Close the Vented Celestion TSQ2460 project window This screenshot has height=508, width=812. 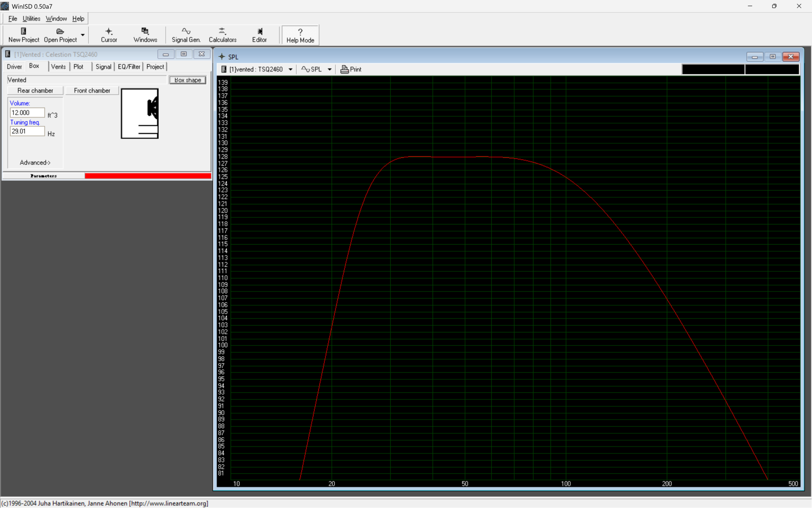point(202,54)
